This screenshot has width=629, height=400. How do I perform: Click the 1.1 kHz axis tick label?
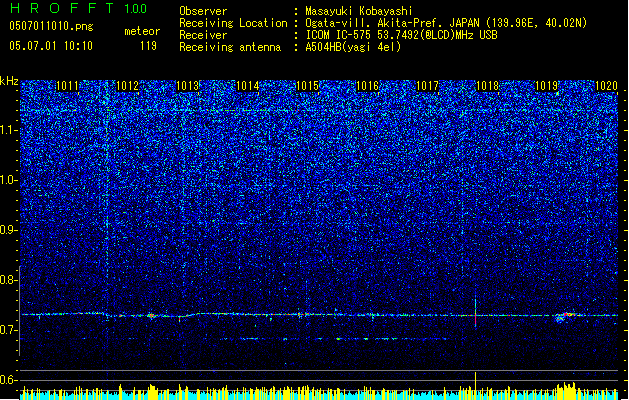click(9, 130)
